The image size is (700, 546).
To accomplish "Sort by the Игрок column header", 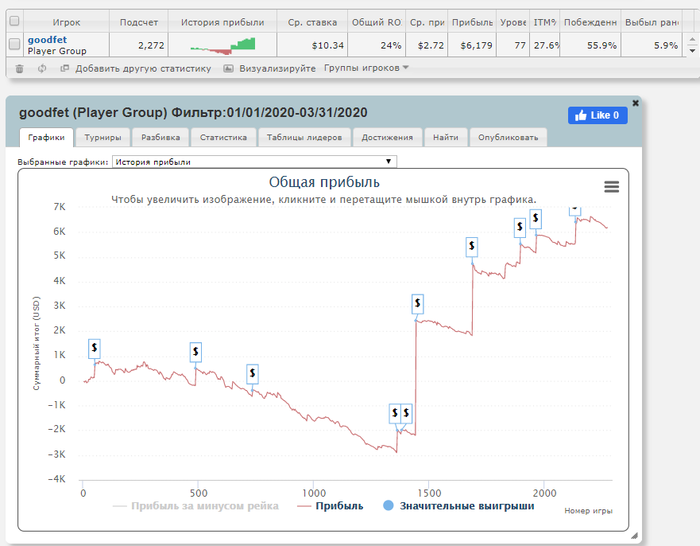I will pyautogui.click(x=67, y=22).
